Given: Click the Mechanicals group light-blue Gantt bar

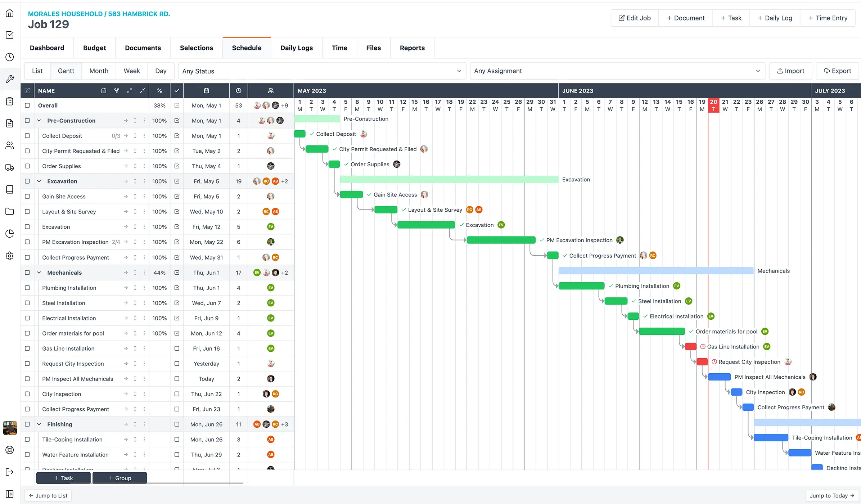Looking at the screenshot, I should (656, 271).
